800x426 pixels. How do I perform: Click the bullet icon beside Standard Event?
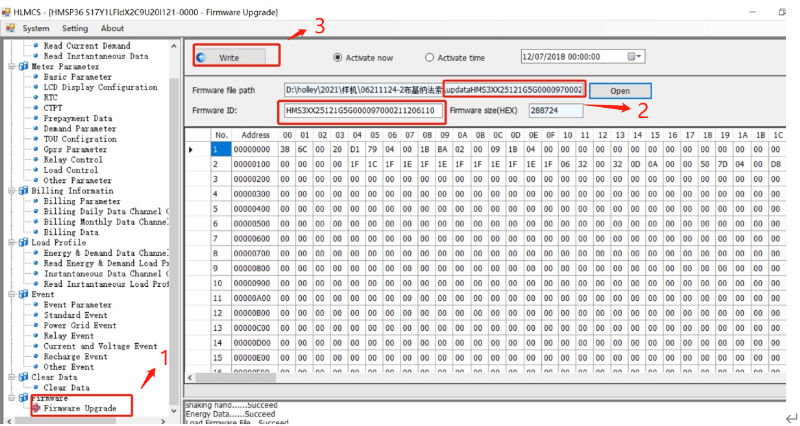[36, 315]
